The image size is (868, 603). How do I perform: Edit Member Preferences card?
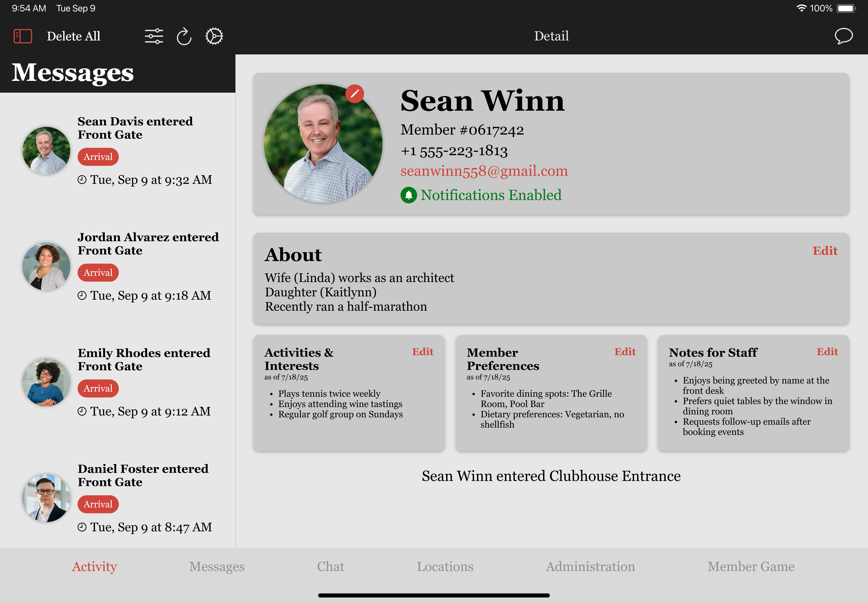point(625,352)
